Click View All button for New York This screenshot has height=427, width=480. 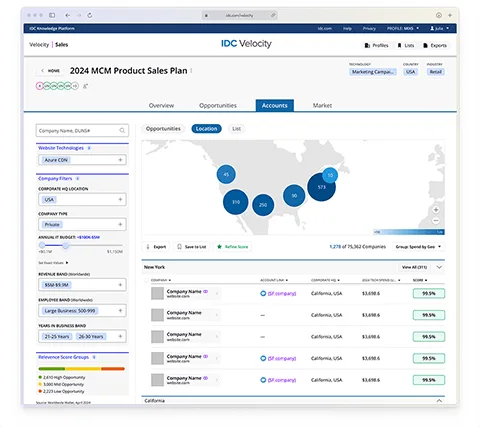tap(414, 267)
